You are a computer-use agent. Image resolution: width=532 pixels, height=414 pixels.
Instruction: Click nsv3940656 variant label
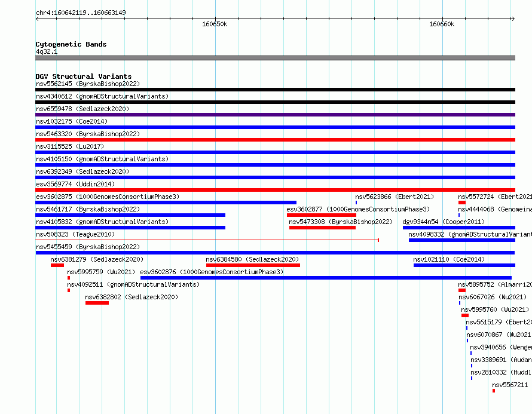(x=501, y=347)
